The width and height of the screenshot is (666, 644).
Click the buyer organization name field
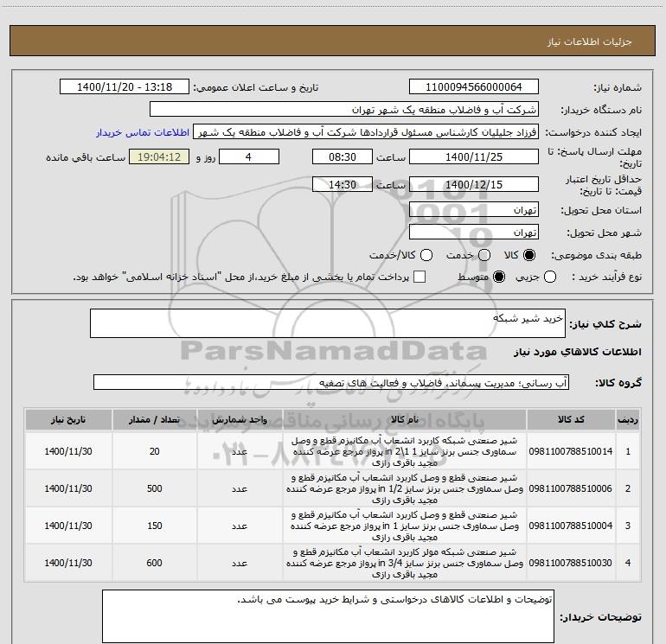click(344, 110)
